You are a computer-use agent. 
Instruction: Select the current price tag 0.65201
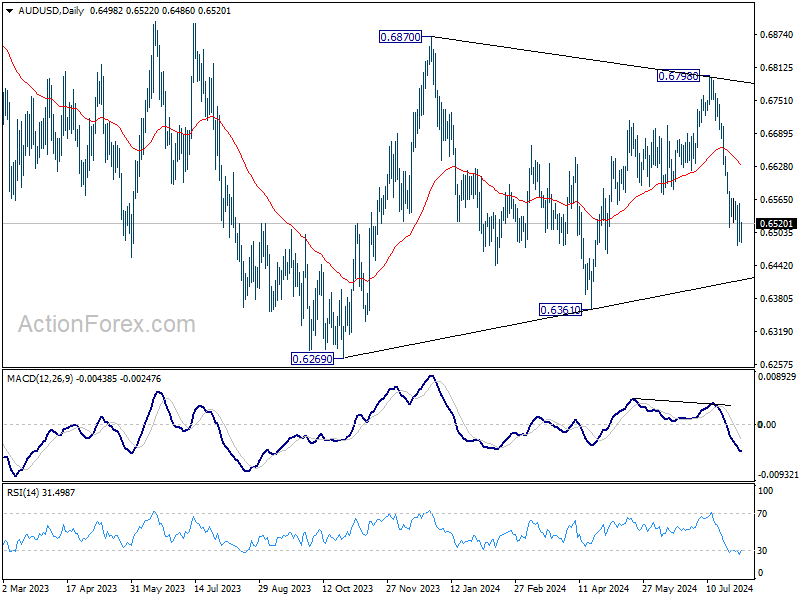pos(776,223)
